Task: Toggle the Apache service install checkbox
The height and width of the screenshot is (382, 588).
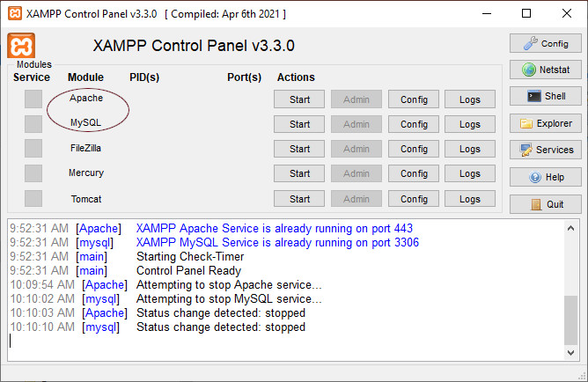Action: [x=33, y=99]
